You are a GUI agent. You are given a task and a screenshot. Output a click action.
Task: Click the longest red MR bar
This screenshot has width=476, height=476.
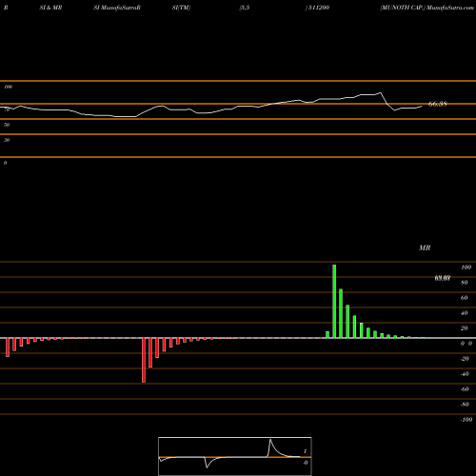(x=144, y=360)
